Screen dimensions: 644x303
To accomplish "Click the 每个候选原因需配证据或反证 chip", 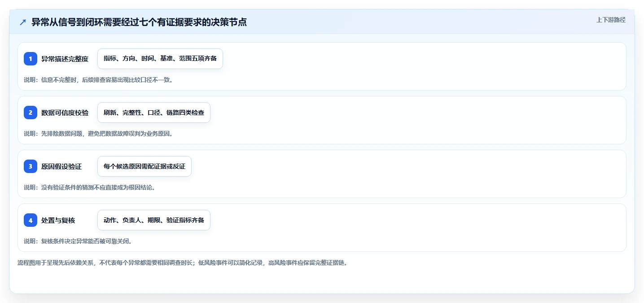I will (x=145, y=166).
